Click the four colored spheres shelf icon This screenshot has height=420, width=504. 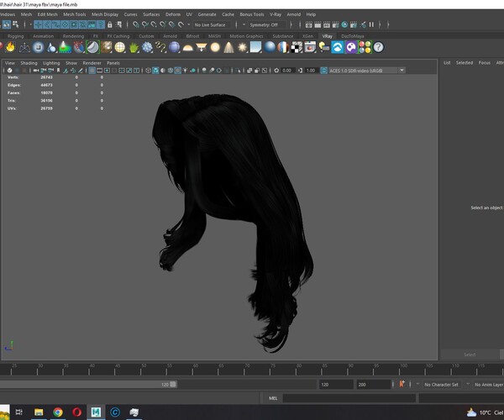tap(365, 47)
